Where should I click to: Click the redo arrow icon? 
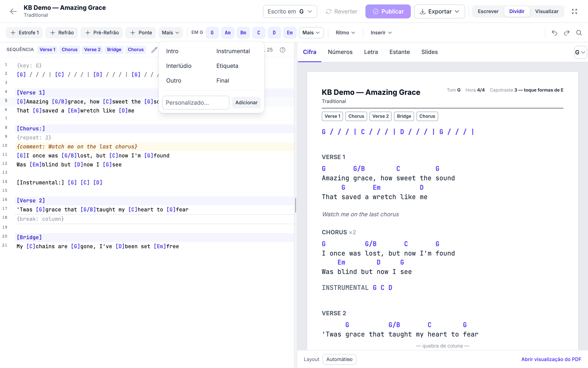tap(567, 33)
